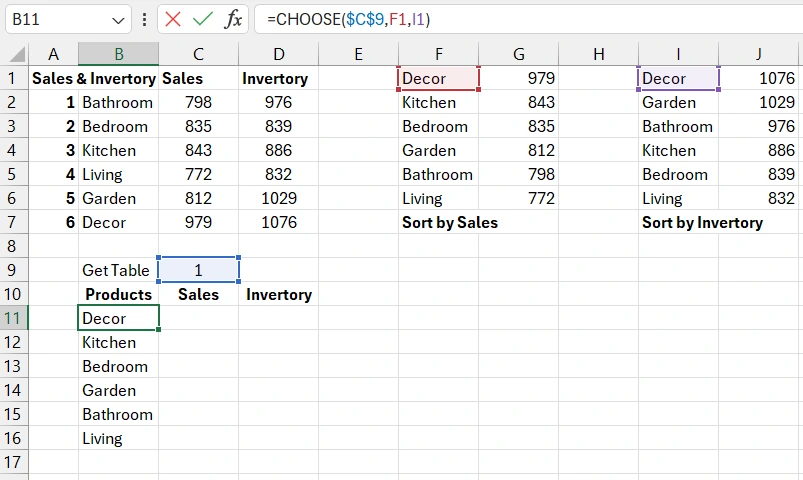The image size is (803, 480).
Task: Select the bold "Products" header cell
Action: 118,294
